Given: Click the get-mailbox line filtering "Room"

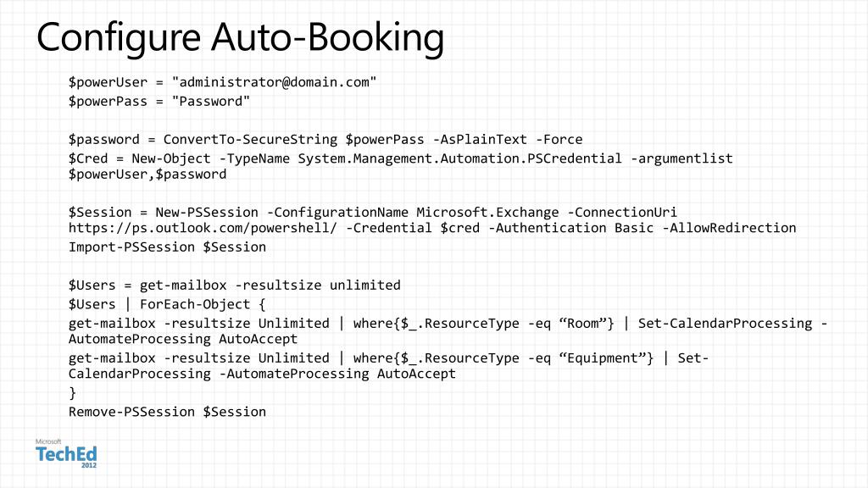Looking at the screenshot, I should 448,324.
